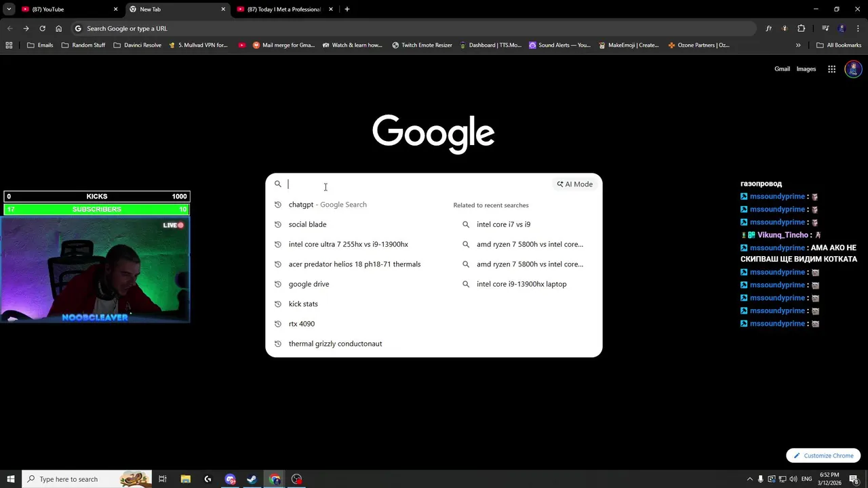
Task: Click the history clock icon beside 'social blade'
Action: [277, 224]
